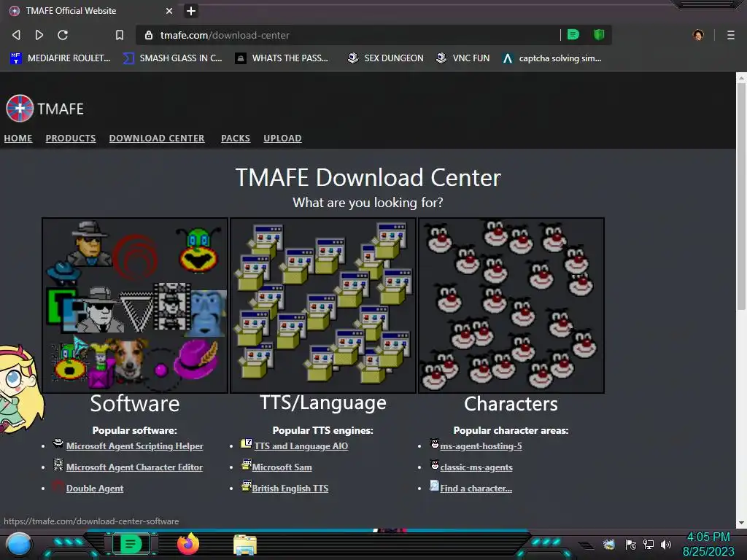Open DOWNLOAD CENTER in site navigation
This screenshot has width=747, height=560.
coord(157,138)
